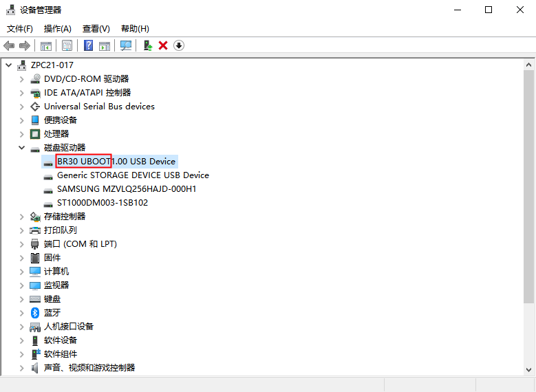Open the 文件(F) menu

pos(20,29)
